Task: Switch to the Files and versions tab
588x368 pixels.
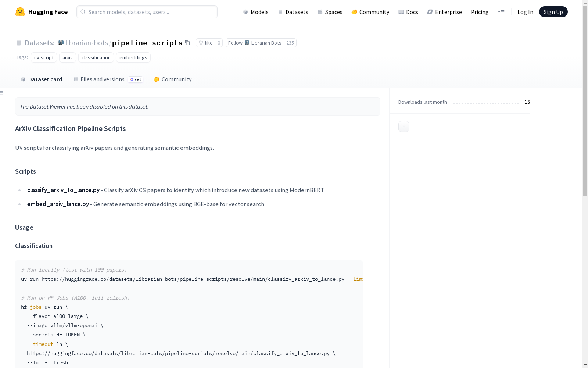Action: click(x=108, y=79)
